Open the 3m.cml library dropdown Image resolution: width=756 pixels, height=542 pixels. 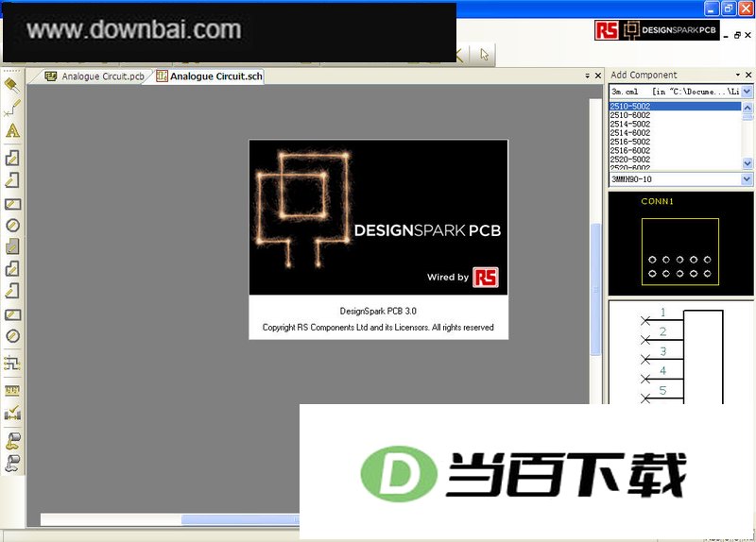747,91
